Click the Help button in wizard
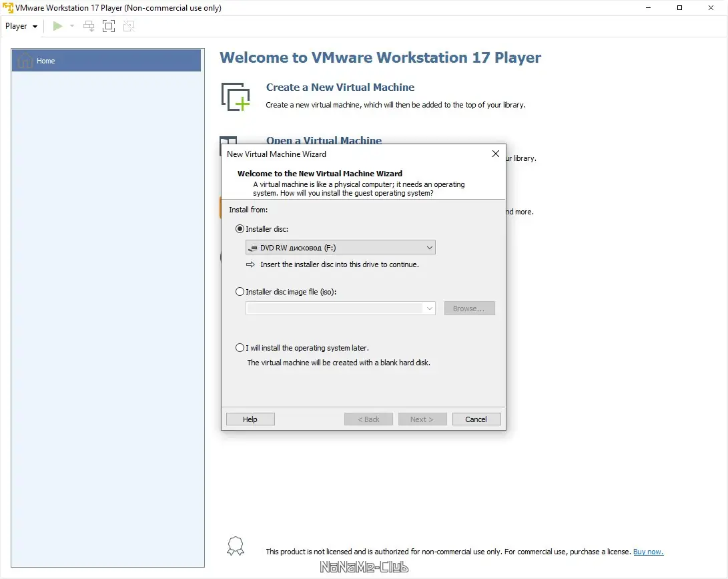This screenshot has height=579, width=728. point(250,419)
